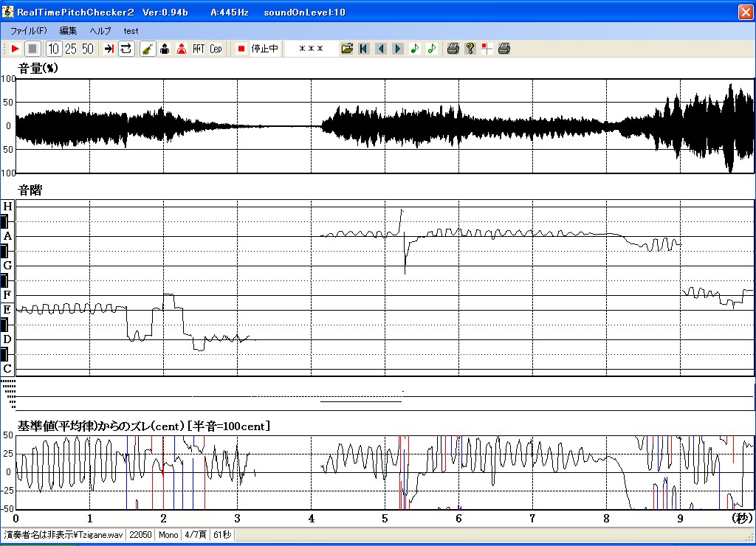Screen dimensions: 756x546
Task: Click the H piano key label
Action: [7, 207]
